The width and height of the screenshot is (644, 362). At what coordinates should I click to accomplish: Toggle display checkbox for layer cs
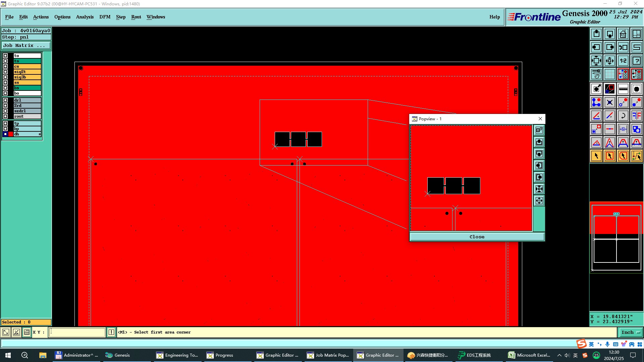tap(5, 66)
